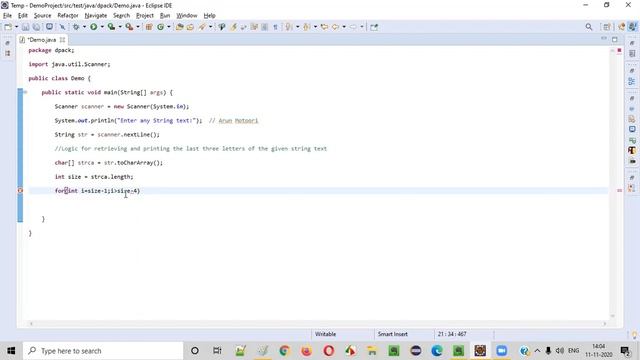Viewport: 640px width, 360px height.
Task: Click the Debug bug toolbar icon
Action: [76, 27]
